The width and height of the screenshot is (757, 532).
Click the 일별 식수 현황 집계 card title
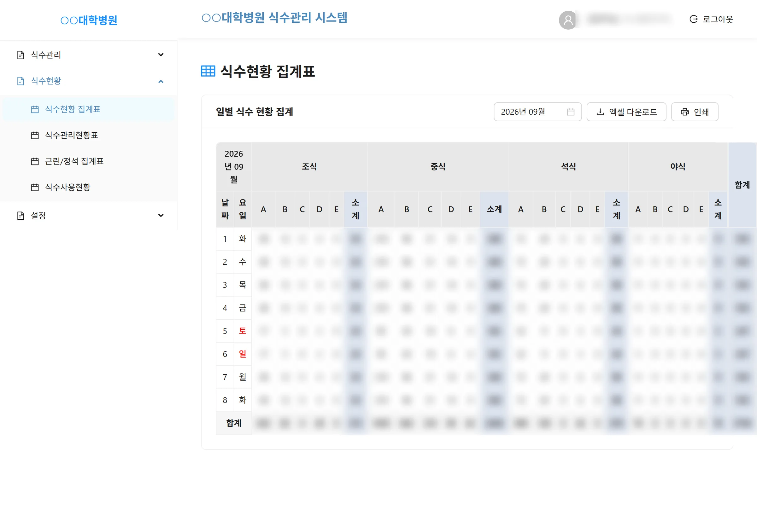254,112
